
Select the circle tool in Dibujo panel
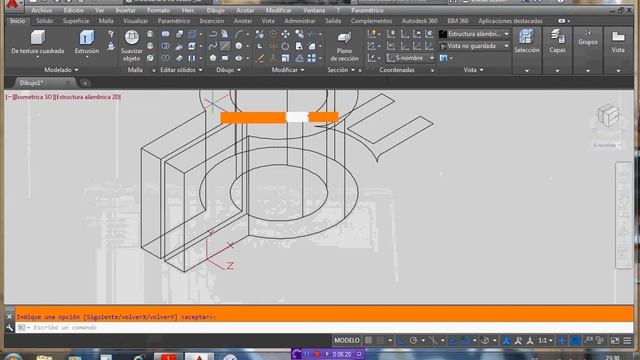[x=239, y=46]
